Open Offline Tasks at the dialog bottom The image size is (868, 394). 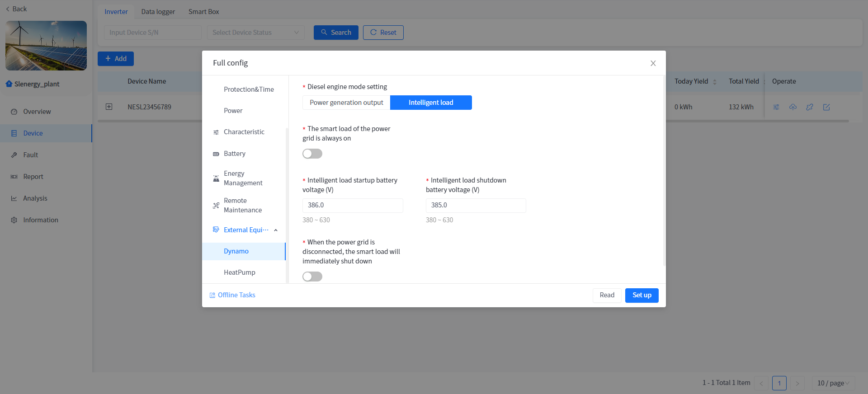coord(232,295)
